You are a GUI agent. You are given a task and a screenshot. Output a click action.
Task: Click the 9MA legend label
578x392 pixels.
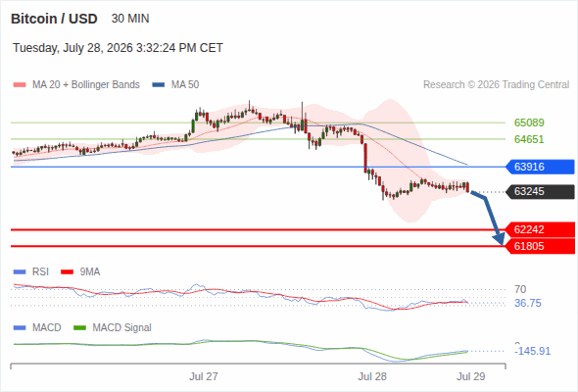(x=90, y=271)
